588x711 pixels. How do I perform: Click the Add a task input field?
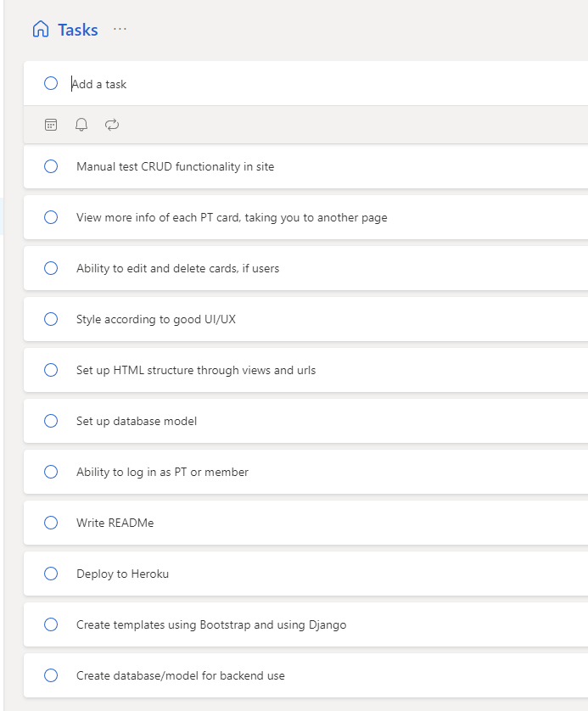click(x=170, y=83)
